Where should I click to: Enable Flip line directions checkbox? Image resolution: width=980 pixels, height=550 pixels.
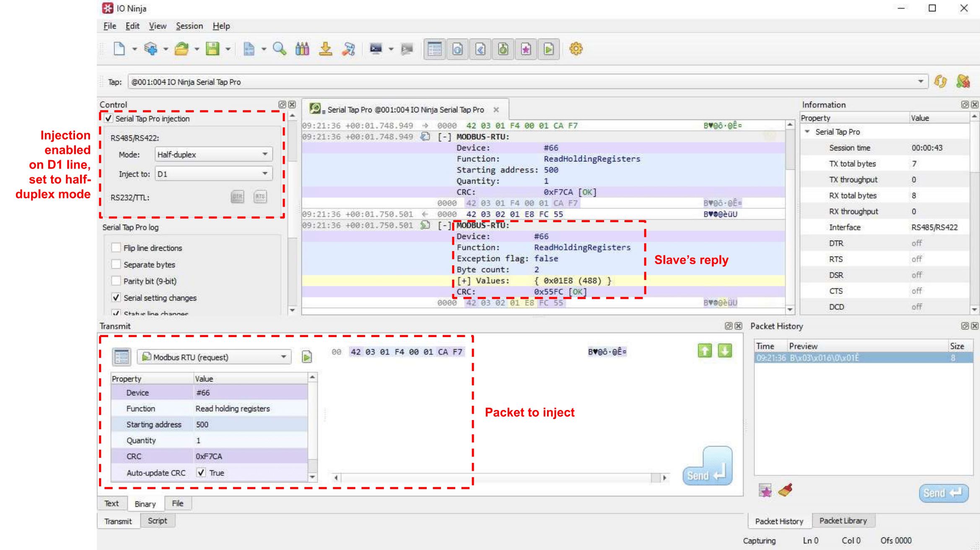click(116, 248)
